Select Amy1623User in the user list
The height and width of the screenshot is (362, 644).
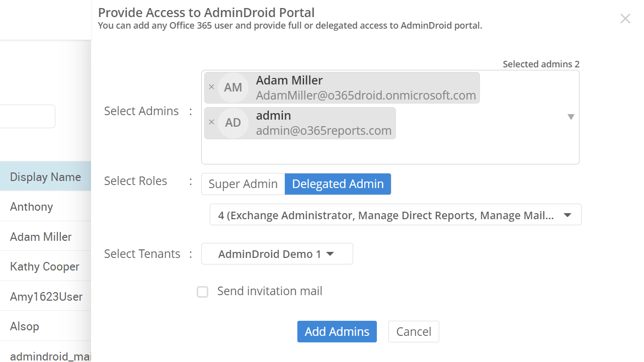coord(46,297)
